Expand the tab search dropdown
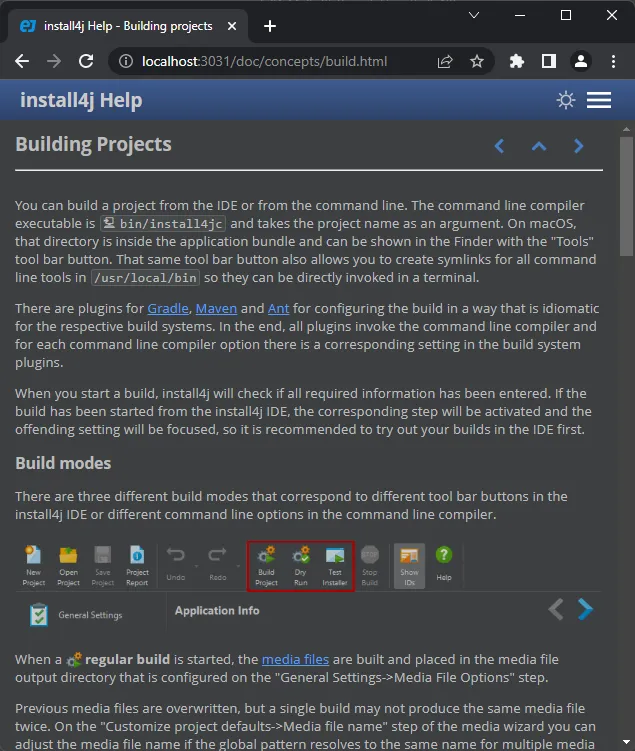This screenshot has height=751, width=635. 474,15
